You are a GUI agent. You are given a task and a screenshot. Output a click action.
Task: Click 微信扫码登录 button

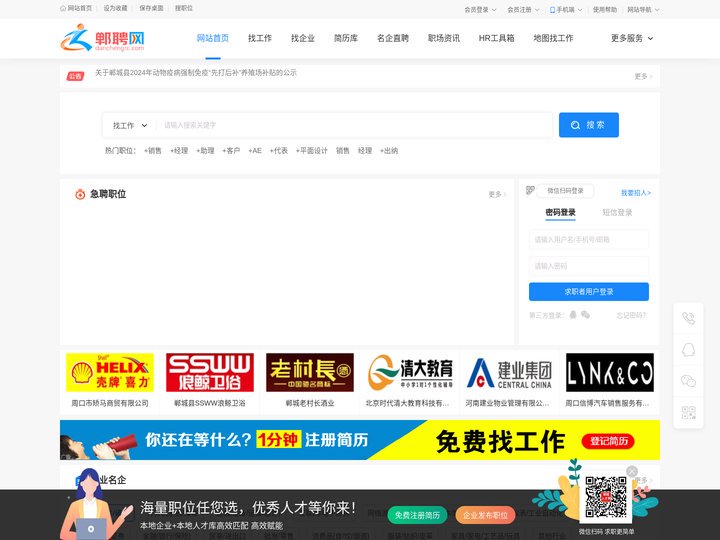pyautogui.click(x=565, y=191)
